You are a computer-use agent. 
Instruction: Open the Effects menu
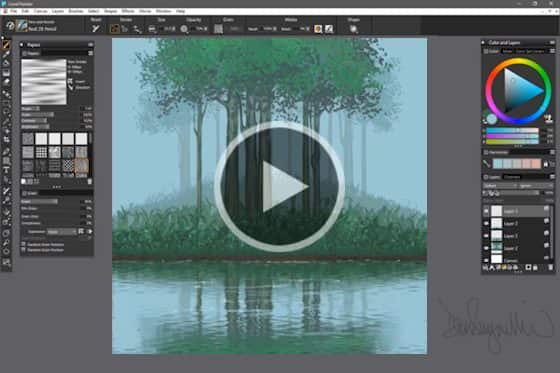(x=128, y=11)
